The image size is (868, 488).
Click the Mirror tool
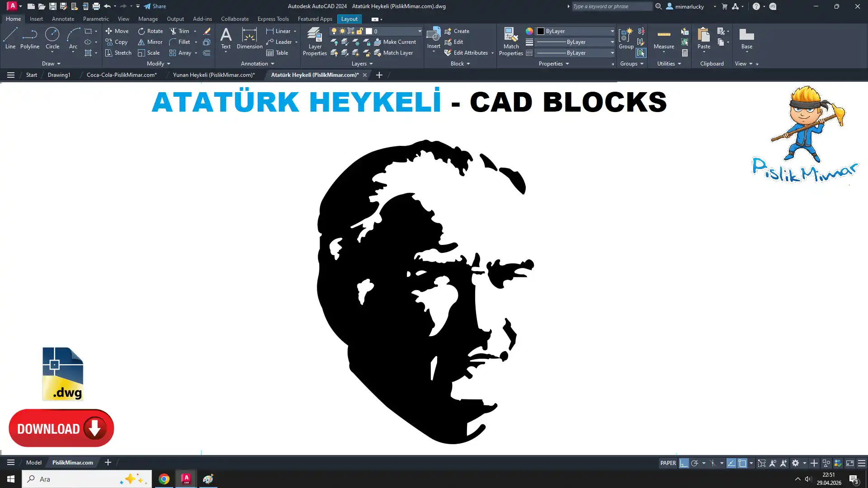point(150,42)
